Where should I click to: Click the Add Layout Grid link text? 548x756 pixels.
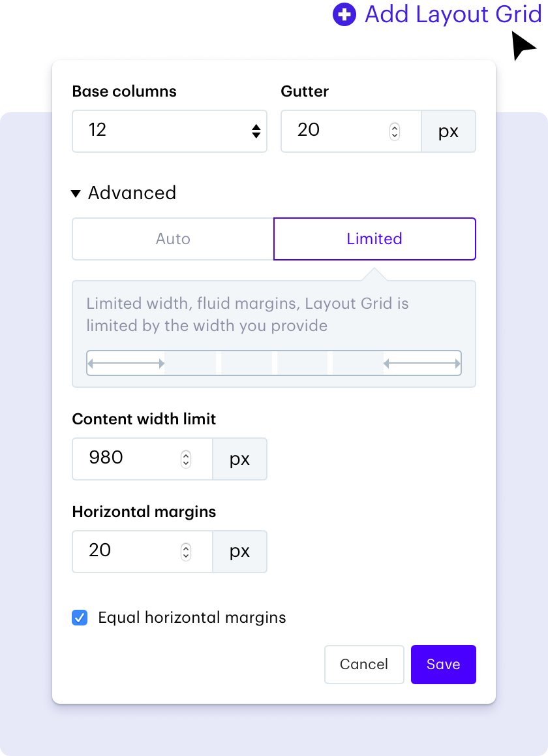point(453,14)
